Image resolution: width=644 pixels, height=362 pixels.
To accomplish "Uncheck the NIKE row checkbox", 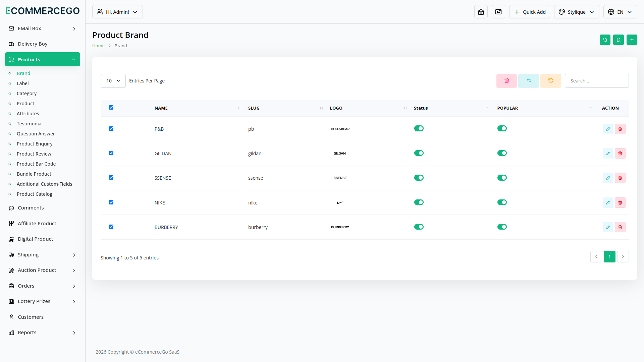I will tap(111, 202).
